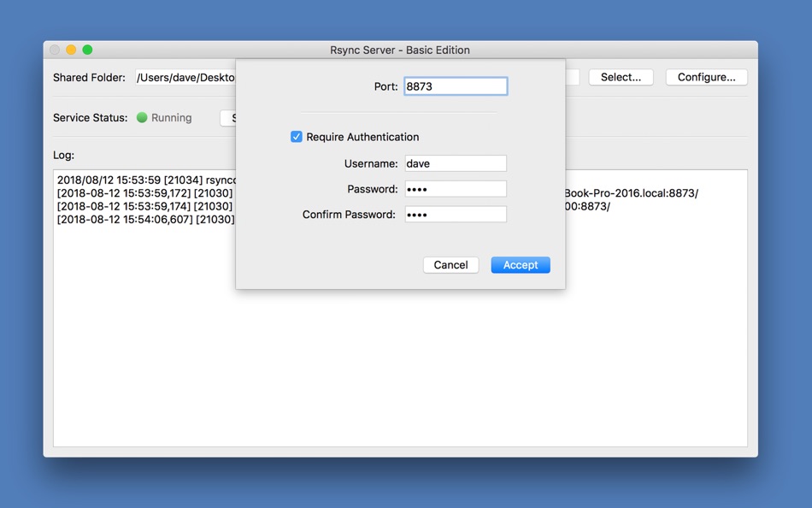The width and height of the screenshot is (812, 508).
Task: Open the Configure... settings button
Action: point(706,77)
